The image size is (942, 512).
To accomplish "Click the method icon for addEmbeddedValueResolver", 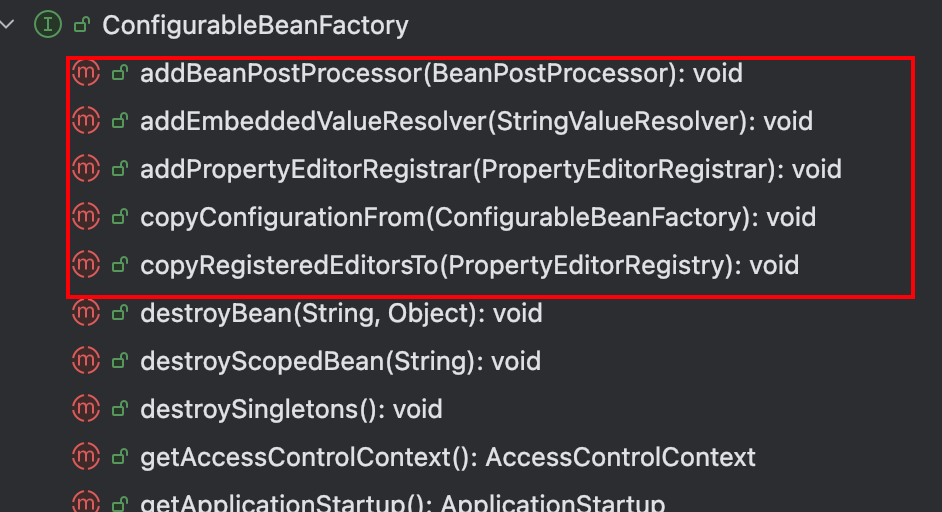I will [x=86, y=121].
